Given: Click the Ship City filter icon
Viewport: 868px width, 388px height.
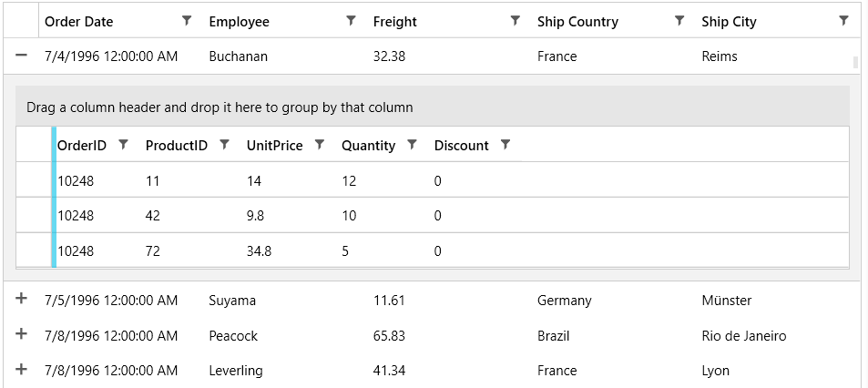Looking at the screenshot, I should [843, 20].
